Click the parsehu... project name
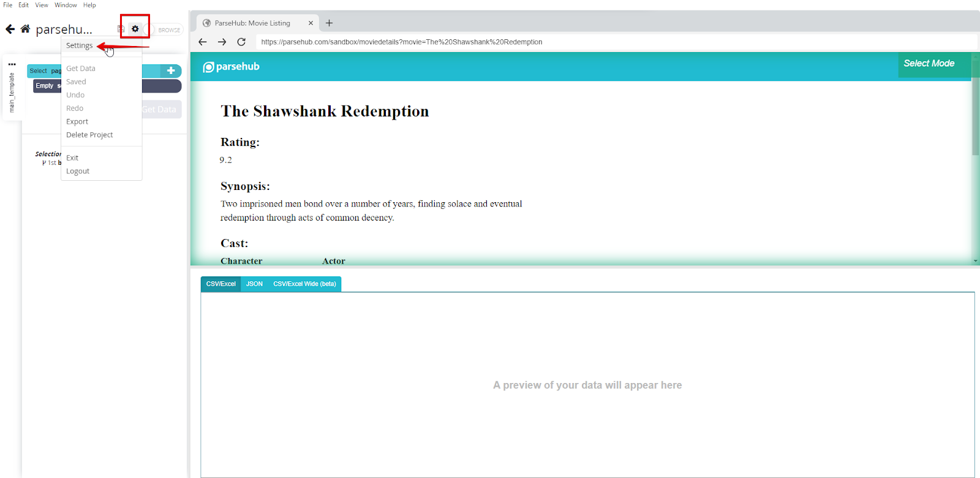 [x=64, y=29]
